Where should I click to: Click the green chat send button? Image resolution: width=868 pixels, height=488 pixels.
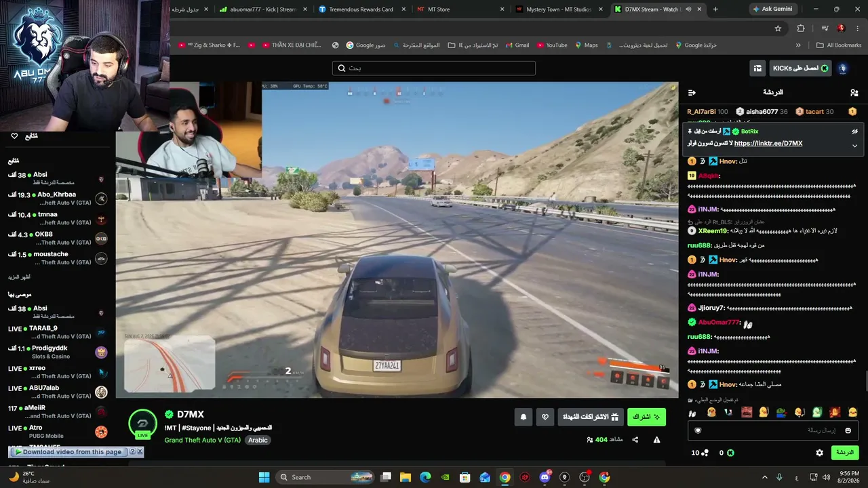click(x=844, y=453)
